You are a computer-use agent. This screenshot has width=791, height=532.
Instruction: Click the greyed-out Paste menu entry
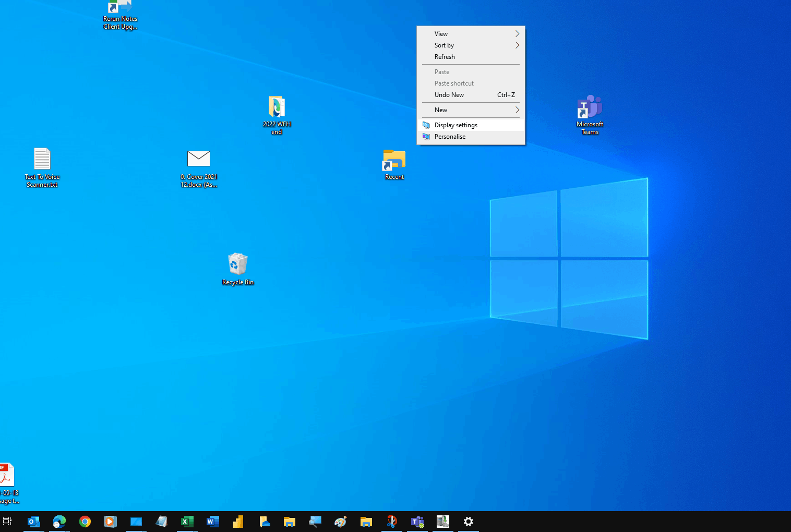[x=471, y=72]
